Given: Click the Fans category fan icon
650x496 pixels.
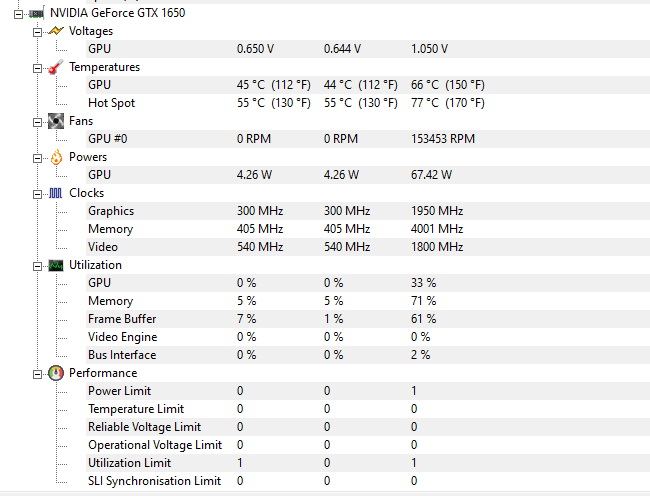Looking at the screenshot, I should 56,121.
